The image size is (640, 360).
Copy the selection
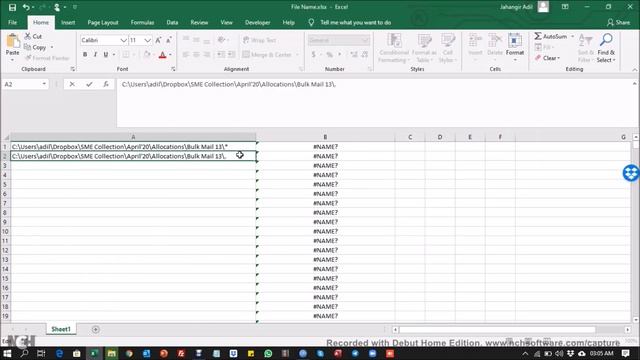point(36,47)
